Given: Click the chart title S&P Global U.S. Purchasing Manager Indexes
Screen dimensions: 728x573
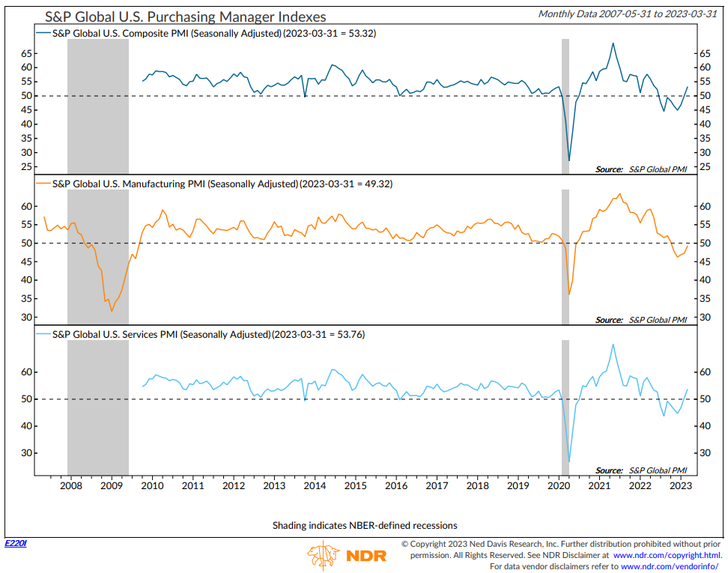Looking at the screenshot, I should pyautogui.click(x=185, y=16).
